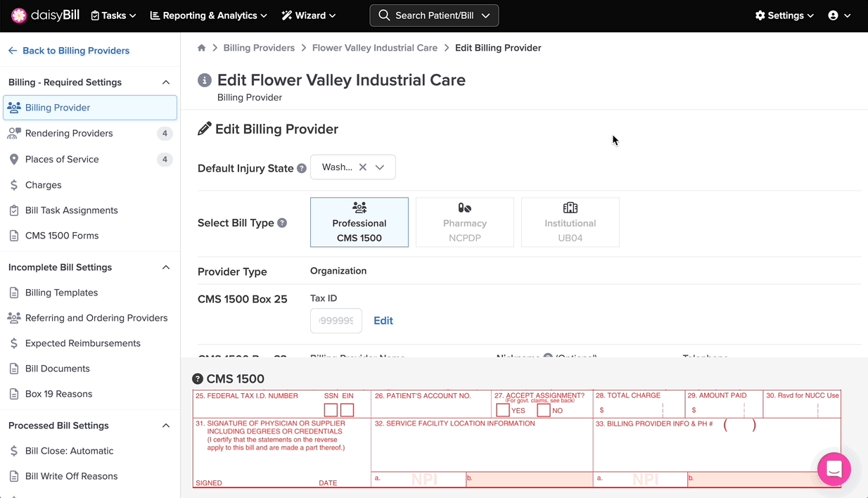Viewport: 868px width, 498px height.
Task: Open the Wizard menu
Action: [309, 15]
